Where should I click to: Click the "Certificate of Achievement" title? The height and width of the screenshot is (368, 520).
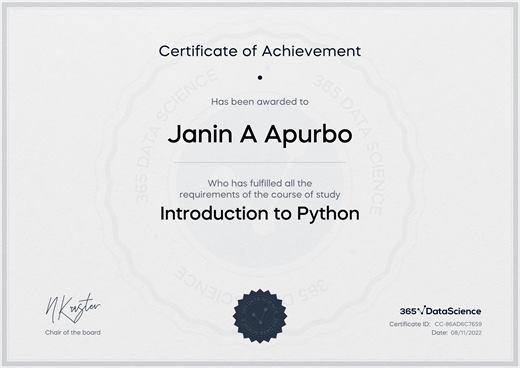click(260, 51)
